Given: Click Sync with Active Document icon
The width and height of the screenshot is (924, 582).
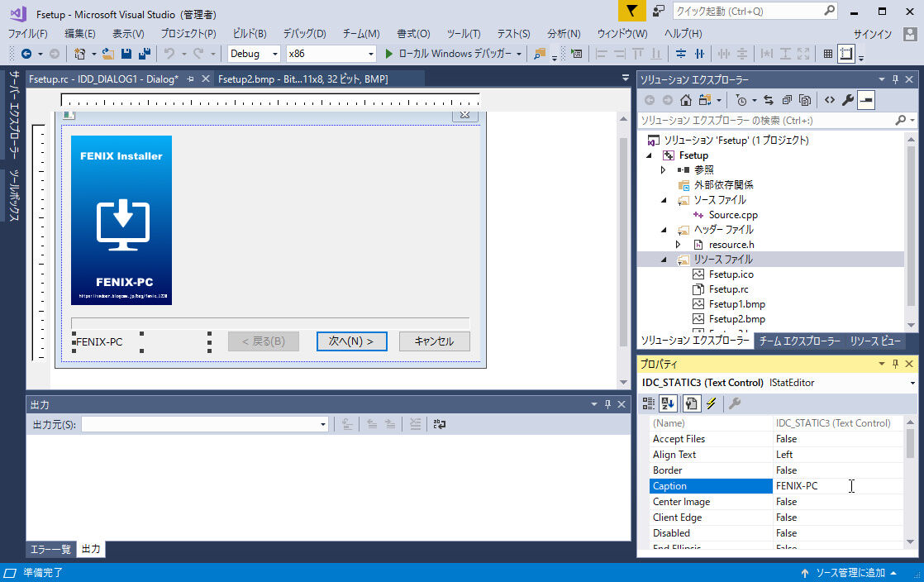Looking at the screenshot, I should (769, 100).
